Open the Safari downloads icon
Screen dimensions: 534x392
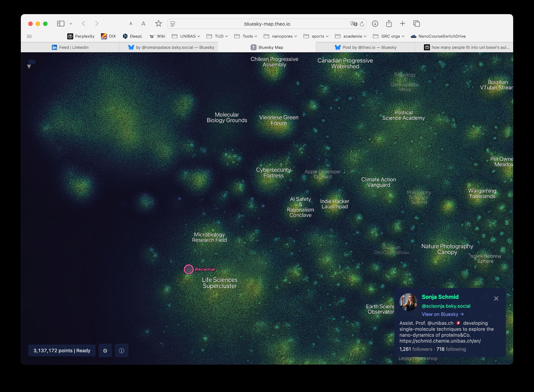(x=375, y=23)
